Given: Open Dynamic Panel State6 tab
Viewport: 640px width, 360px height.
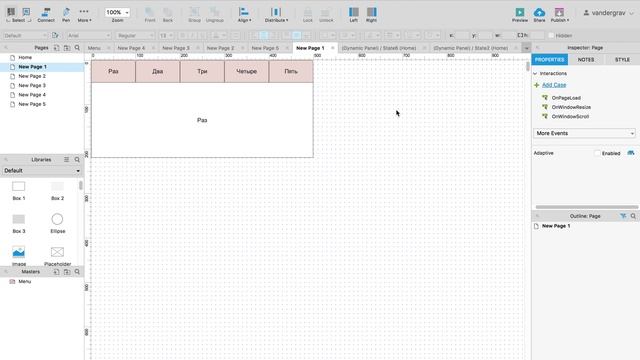Looking at the screenshot, I should (379, 48).
